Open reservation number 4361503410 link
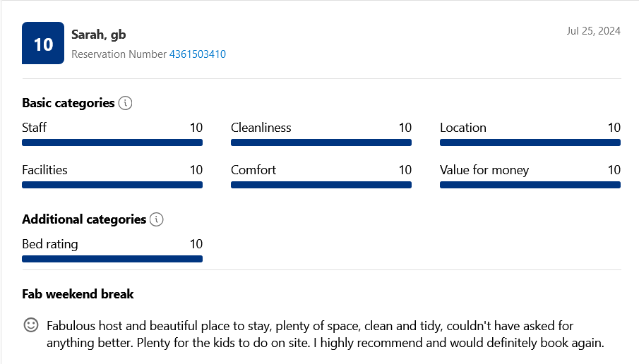 pyautogui.click(x=197, y=54)
